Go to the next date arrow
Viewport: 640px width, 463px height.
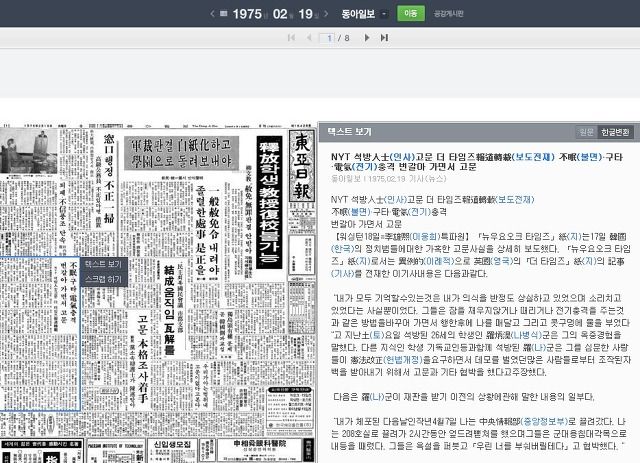tap(326, 14)
